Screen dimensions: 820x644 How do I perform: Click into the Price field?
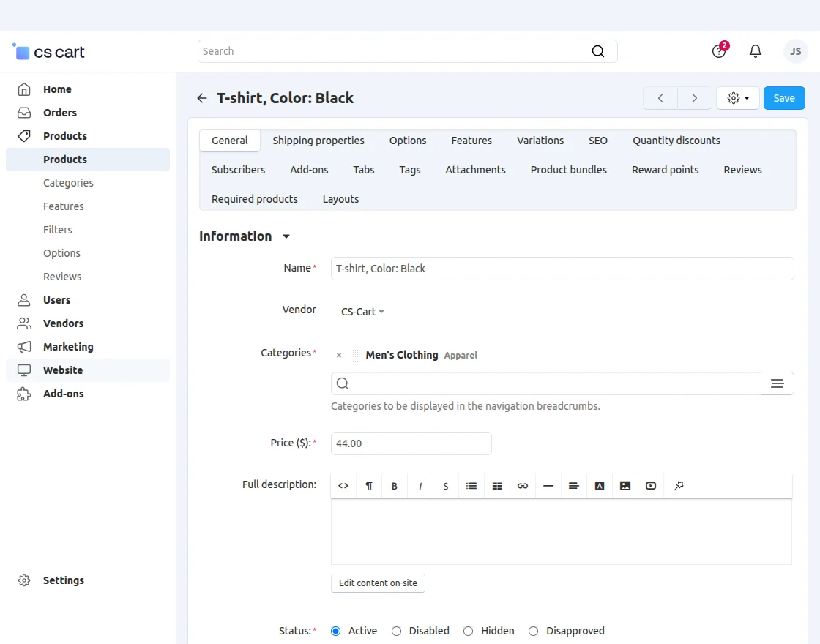click(411, 443)
